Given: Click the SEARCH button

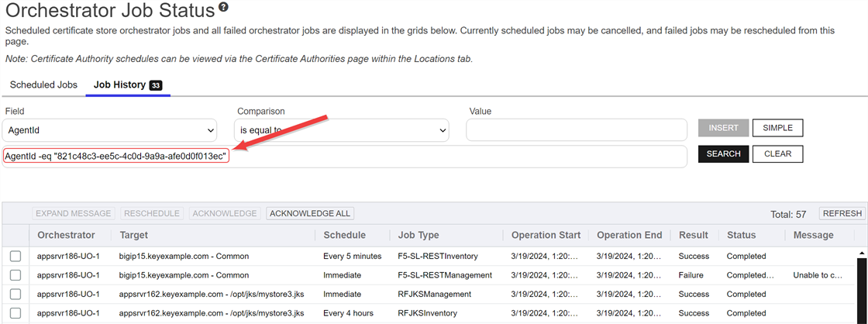Looking at the screenshot, I should click(723, 153).
